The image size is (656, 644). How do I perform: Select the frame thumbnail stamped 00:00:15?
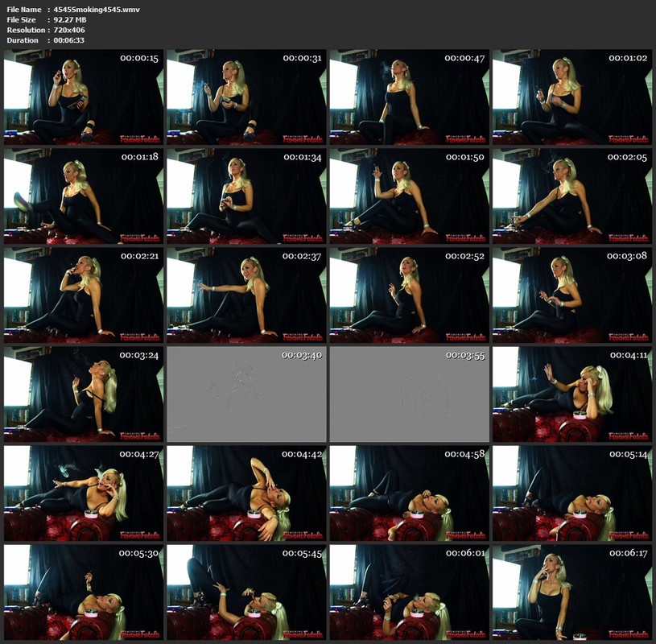84,97
